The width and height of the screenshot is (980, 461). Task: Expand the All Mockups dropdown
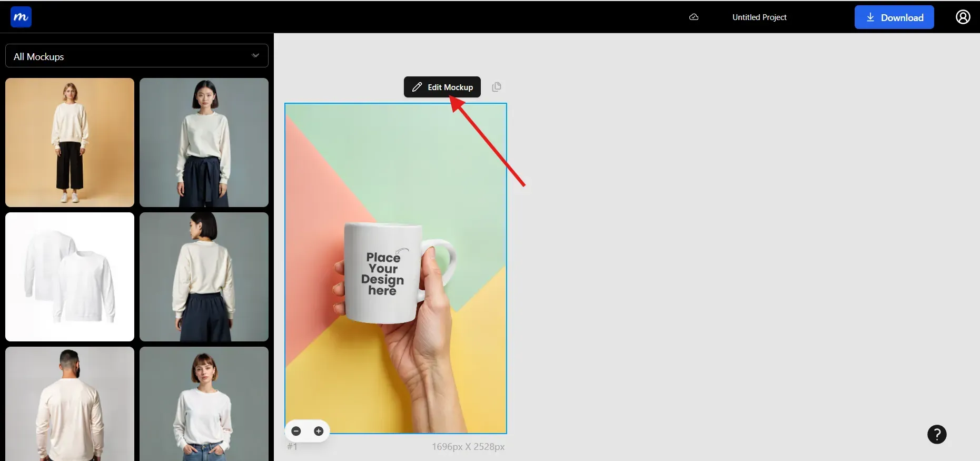pyautogui.click(x=137, y=56)
